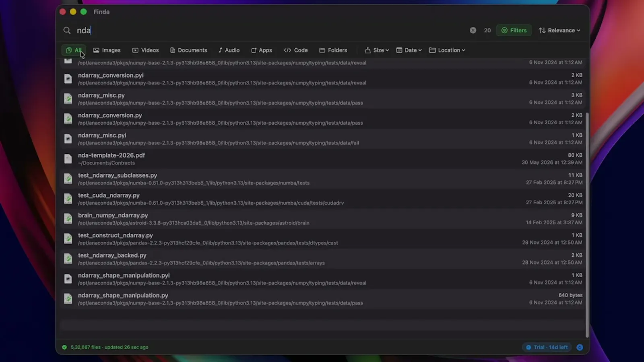Select the Code filter tab
The image size is (644, 362).
[x=296, y=50]
